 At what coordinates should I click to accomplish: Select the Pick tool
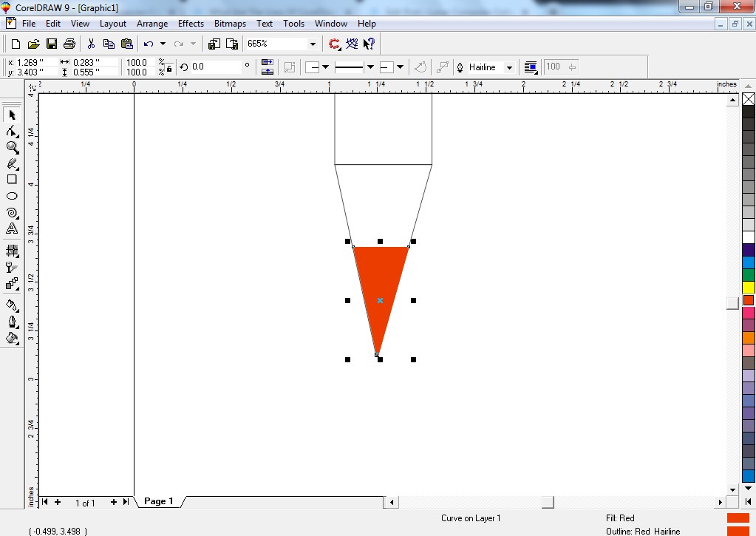(x=12, y=115)
